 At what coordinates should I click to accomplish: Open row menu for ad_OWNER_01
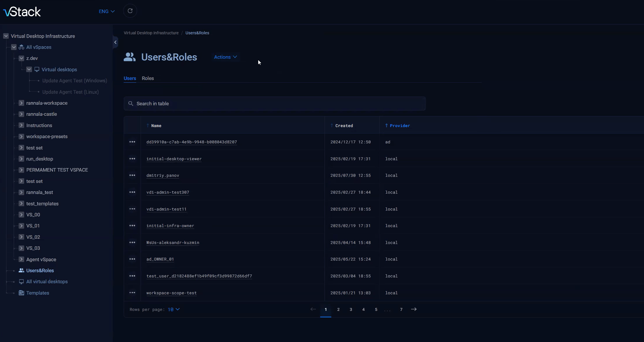(132, 259)
